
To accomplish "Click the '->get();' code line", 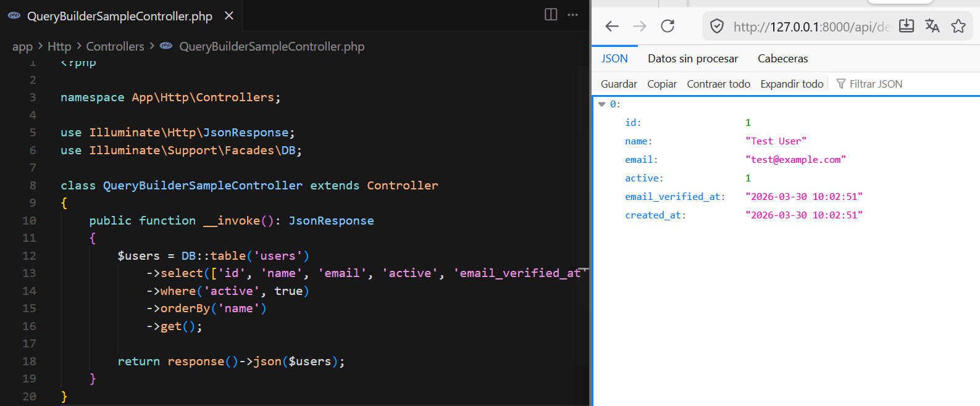I will pyautogui.click(x=174, y=326).
